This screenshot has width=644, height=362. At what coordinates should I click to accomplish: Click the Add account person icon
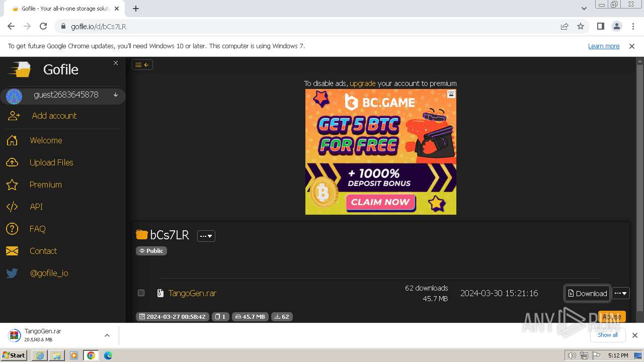(x=14, y=116)
